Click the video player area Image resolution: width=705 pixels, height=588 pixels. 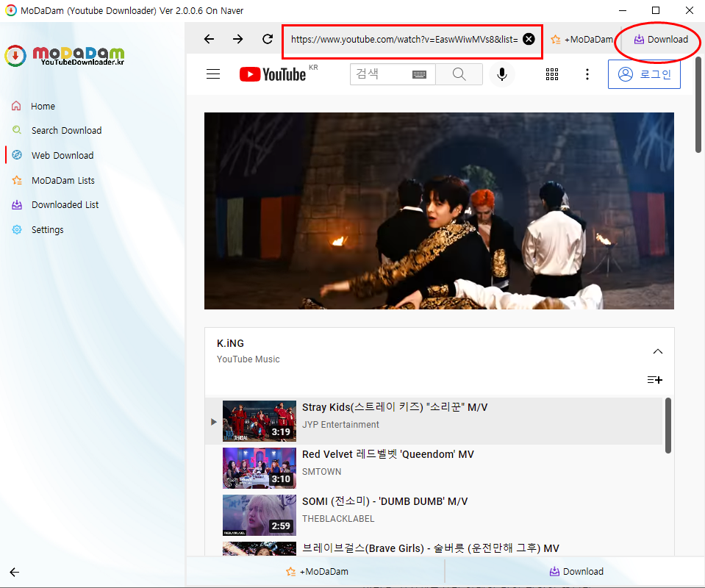(x=439, y=211)
